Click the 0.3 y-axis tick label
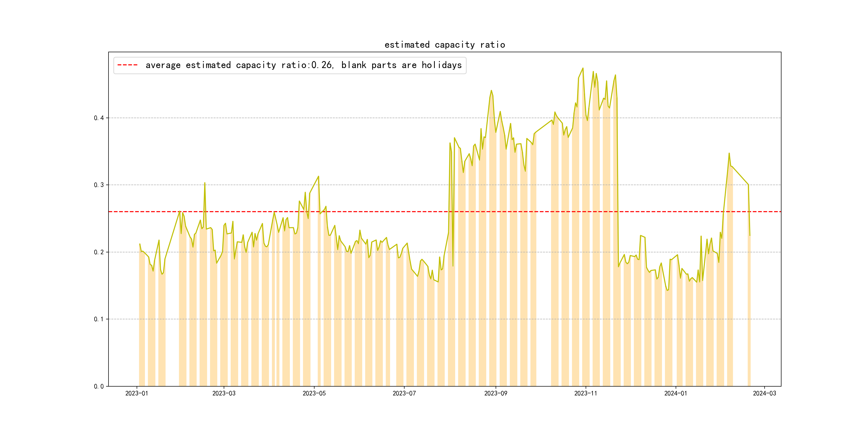The image size is (868, 434). coord(99,185)
